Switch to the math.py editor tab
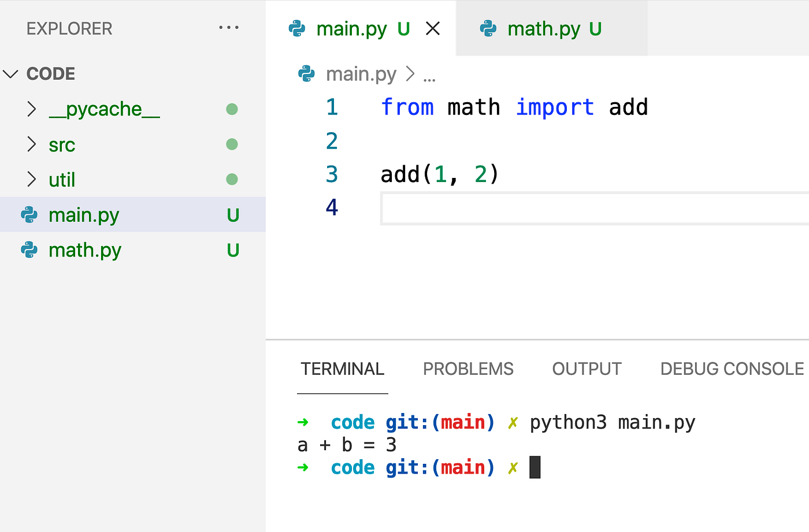This screenshot has width=809, height=532. 543,28
